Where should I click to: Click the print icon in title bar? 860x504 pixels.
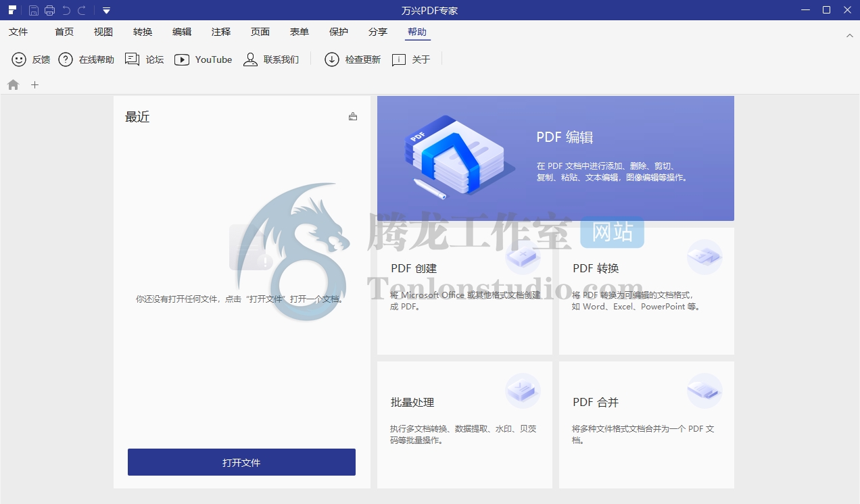coord(49,10)
